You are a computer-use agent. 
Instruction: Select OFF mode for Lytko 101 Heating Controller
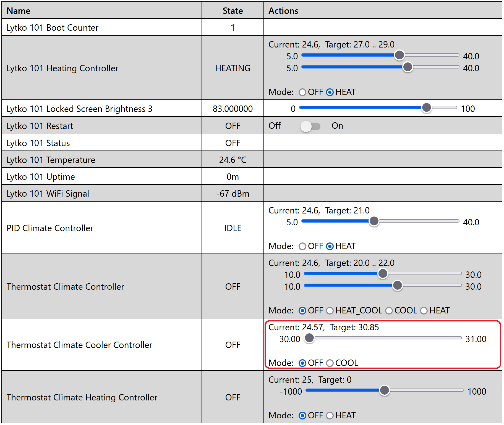pyautogui.click(x=302, y=92)
